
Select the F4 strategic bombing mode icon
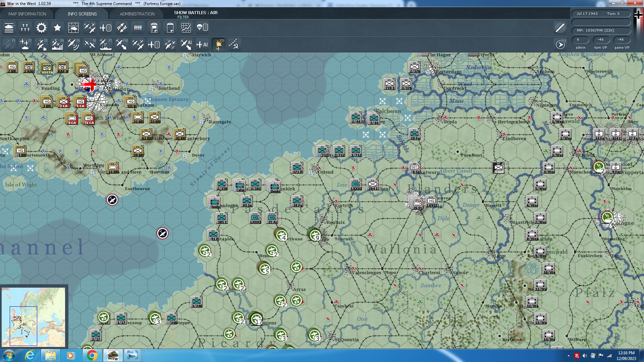[57, 44]
